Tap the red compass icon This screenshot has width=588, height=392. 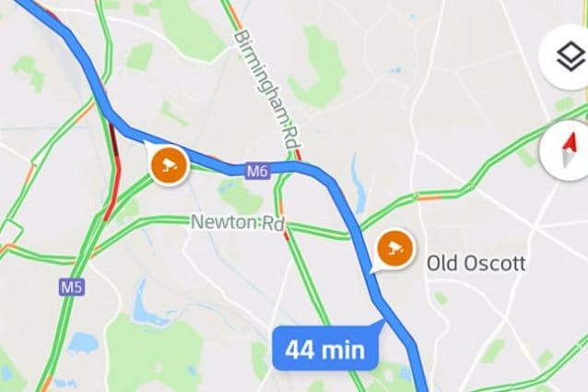566,150
